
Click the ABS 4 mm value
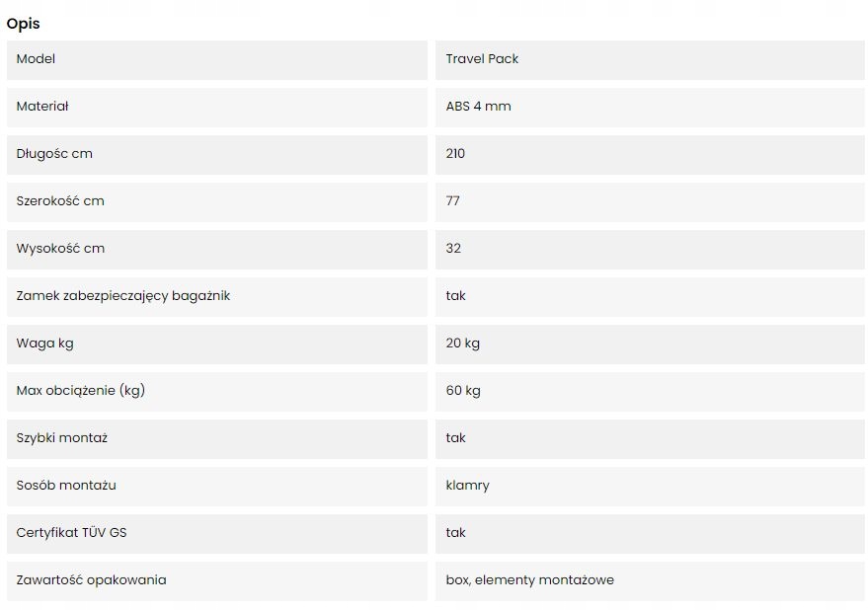pos(478,107)
